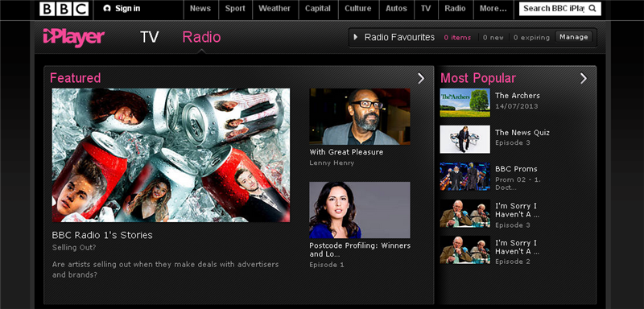Image resolution: width=644 pixels, height=309 pixels.
Task: Click 'Episode 1' under Postcode Profiling
Action: pyautogui.click(x=327, y=265)
